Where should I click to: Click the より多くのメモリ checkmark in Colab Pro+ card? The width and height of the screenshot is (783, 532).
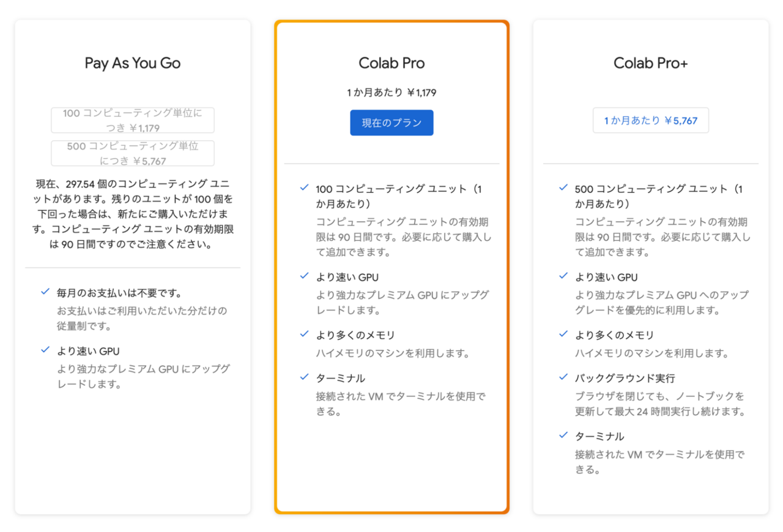pyautogui.click(x=563, y=334)
